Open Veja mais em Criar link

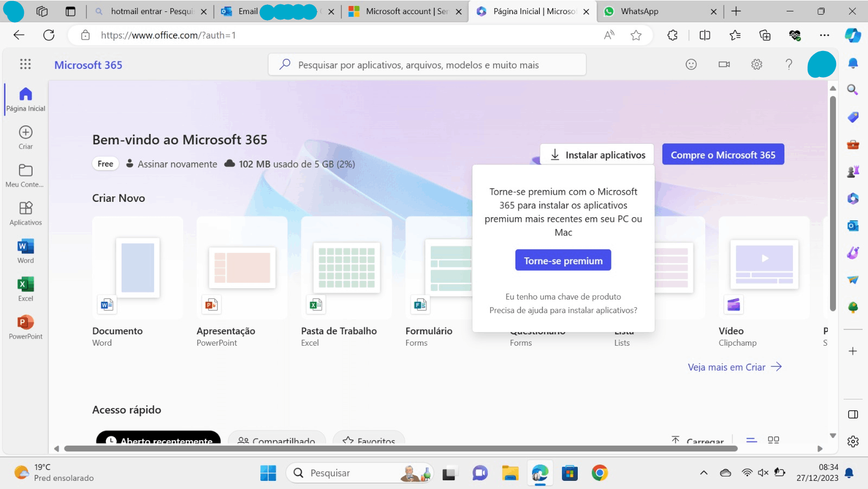coord(735,367)
